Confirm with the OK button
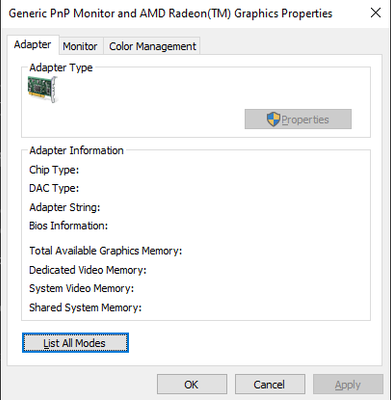 click(192, 384)
